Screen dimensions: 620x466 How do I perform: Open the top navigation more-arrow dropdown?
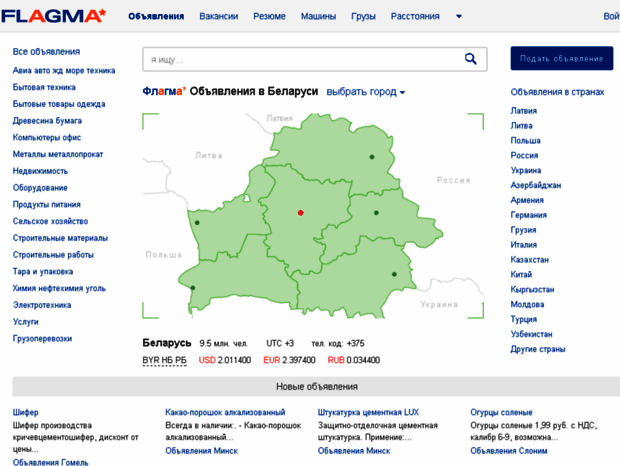pyautogui.click(x=459, y=17)
